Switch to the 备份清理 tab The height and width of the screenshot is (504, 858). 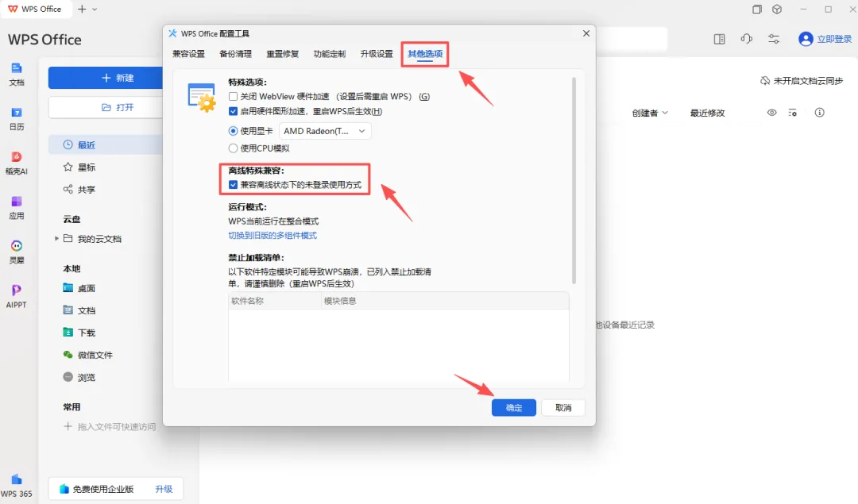tap(235, 53)
